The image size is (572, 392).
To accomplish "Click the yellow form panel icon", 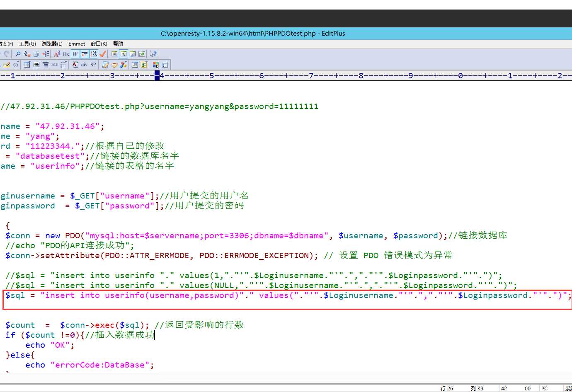I will 144,65.
